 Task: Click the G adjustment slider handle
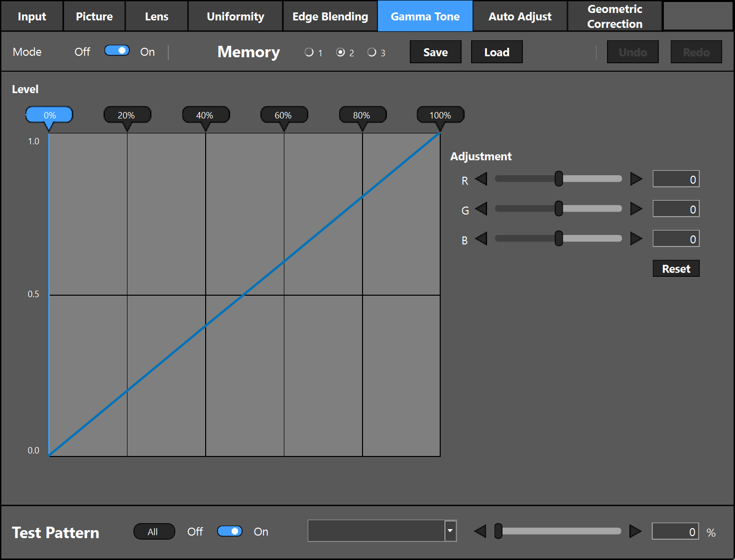(559, 209)
